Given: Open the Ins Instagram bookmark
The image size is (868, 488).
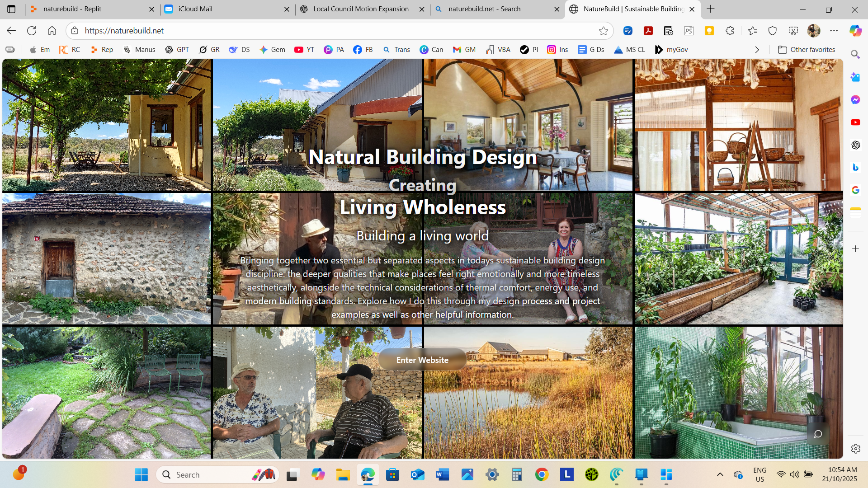Looking at the screenshot, I should [557, 50].
